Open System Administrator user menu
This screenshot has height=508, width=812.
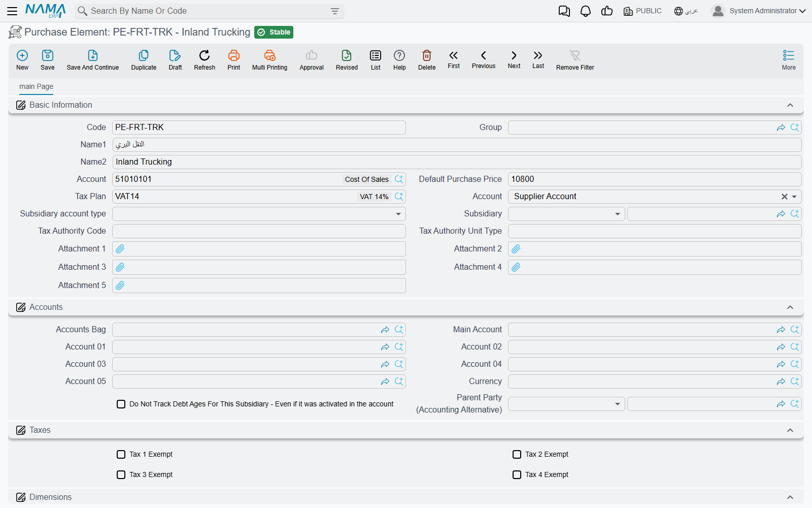(x=758, y=11)
